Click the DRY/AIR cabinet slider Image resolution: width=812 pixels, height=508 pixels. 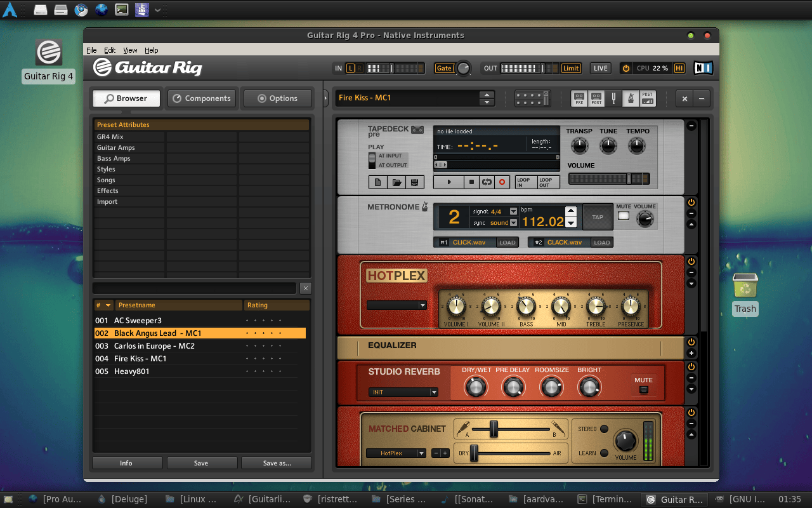point(510,453)
